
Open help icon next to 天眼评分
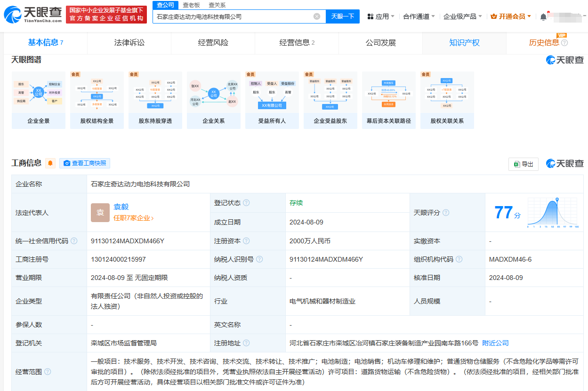click(x=445, y=213)
